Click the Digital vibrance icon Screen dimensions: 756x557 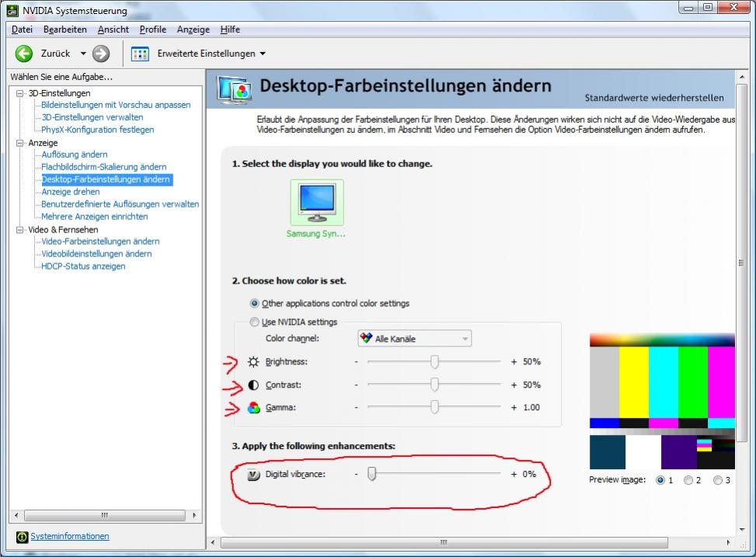[x=253, y=475]
